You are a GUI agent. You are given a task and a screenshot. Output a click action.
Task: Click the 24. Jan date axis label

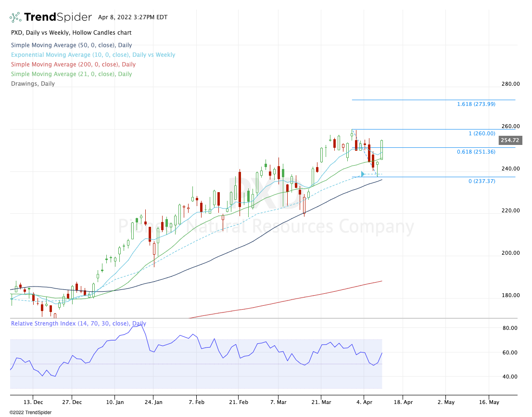coord(153,402)
